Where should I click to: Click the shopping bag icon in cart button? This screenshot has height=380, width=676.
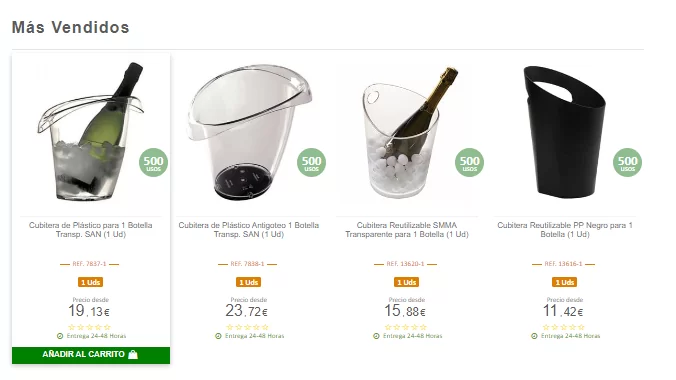[x=133, y=355]
